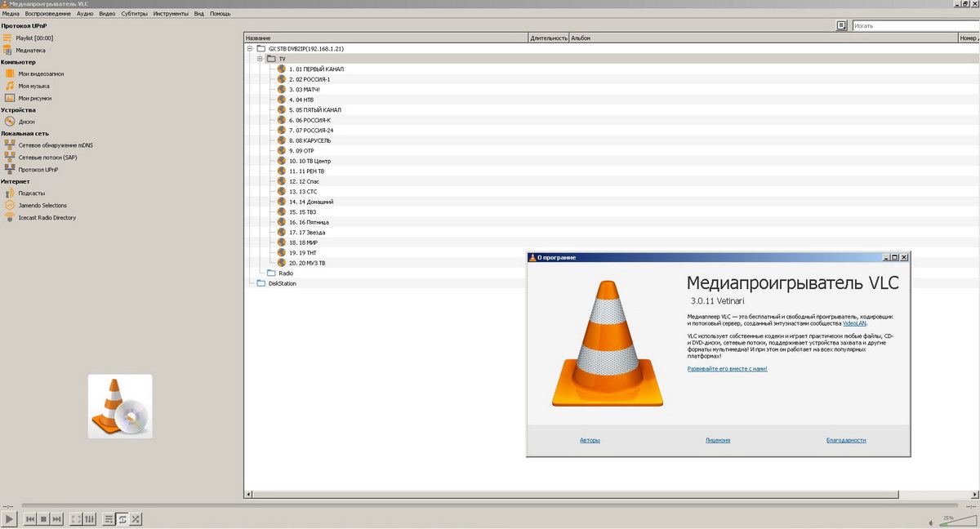Set volume on the volume slider
The width and height of the screenshot is (980, 529).
(x=957, y=522)
